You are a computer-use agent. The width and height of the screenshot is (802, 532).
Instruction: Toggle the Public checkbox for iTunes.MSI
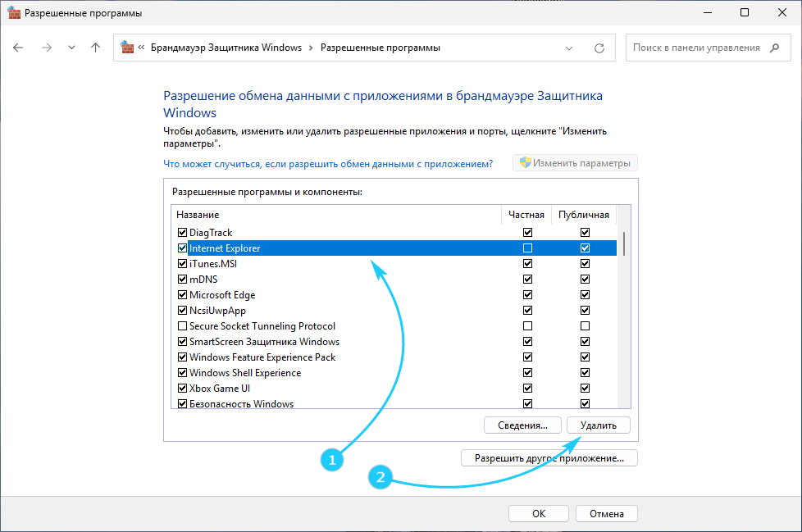(585, 264)
